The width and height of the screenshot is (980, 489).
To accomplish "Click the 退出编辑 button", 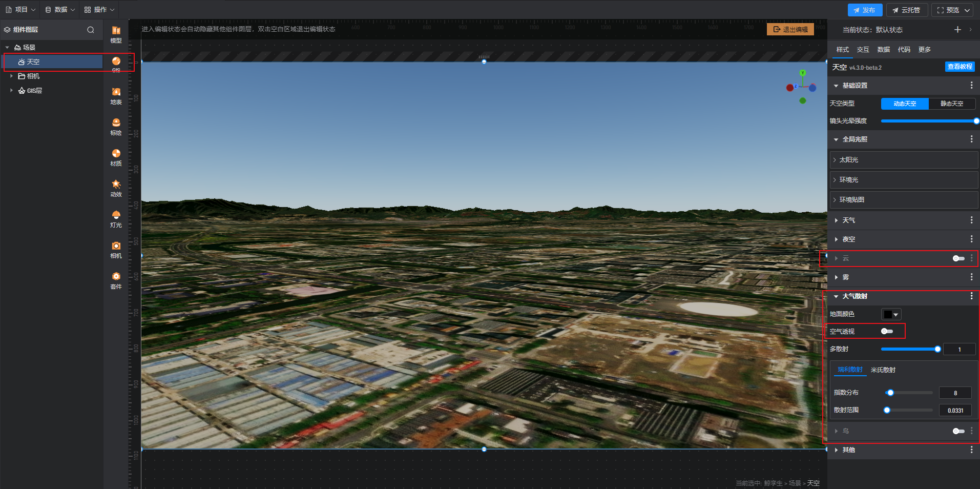I will [790, 29].
